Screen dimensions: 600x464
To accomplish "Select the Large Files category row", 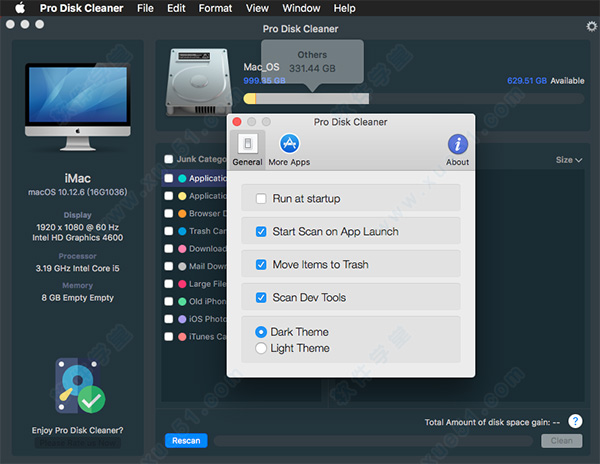I will coord(195,284).
